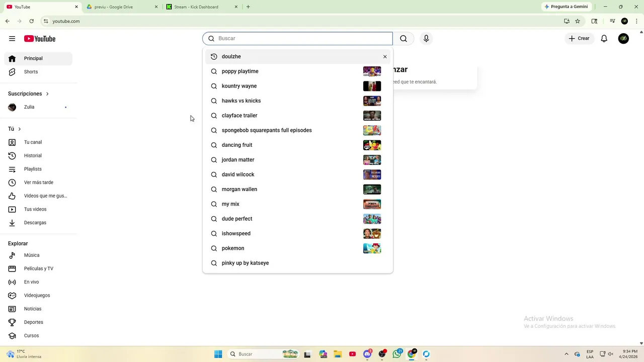Select the hawks vs knicks suggestion

[297, 101]
